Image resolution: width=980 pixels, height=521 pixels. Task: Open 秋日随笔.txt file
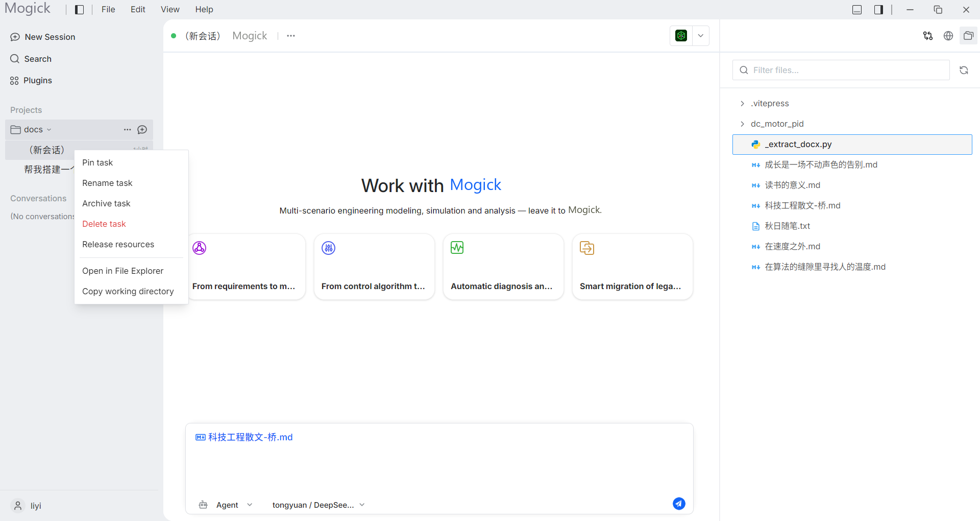tap(852, 226)
